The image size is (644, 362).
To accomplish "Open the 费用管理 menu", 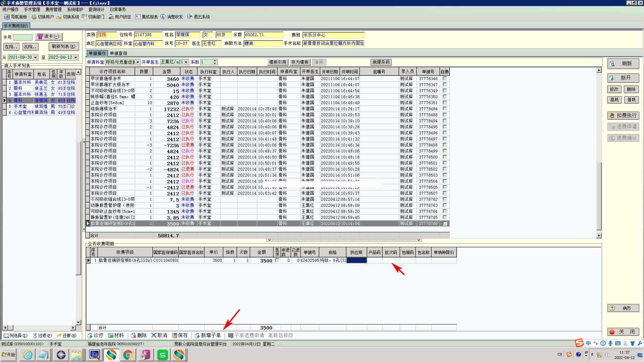I will click(x=53, y=9).
